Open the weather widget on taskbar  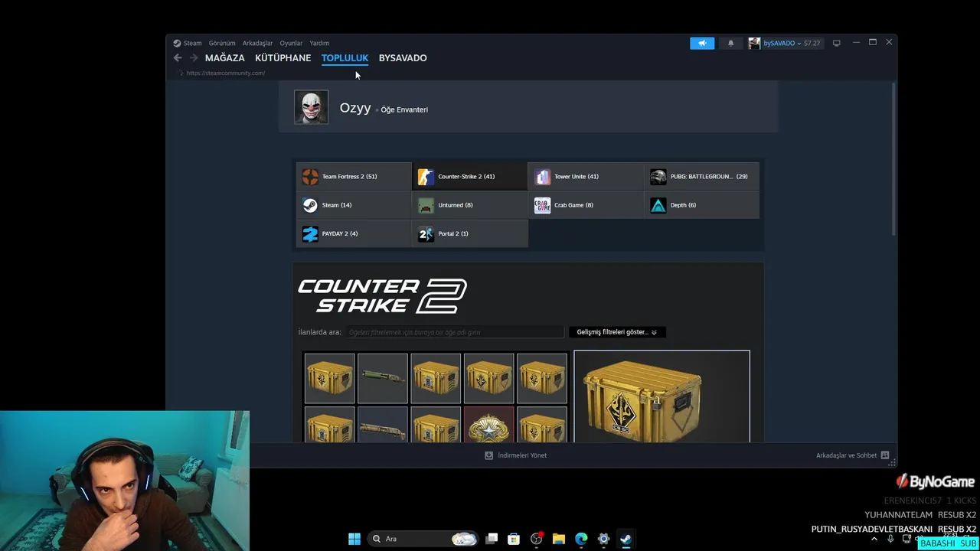tap(464, 539)
